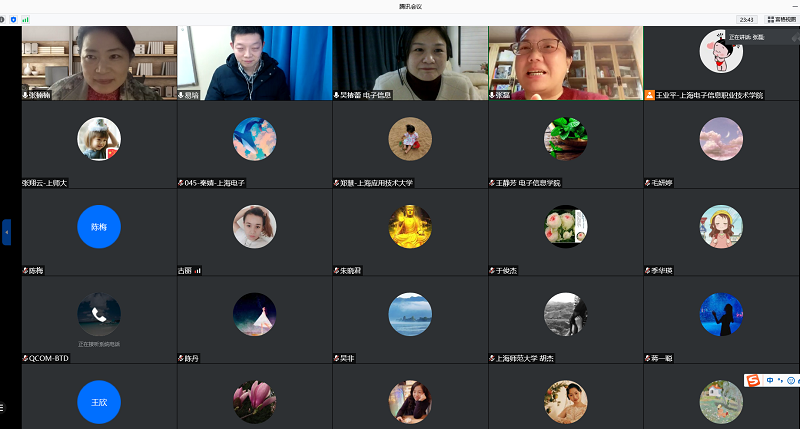Select the blue 陈梅 avatar
The height and width of the screenshot is (429, 800).
99,227
